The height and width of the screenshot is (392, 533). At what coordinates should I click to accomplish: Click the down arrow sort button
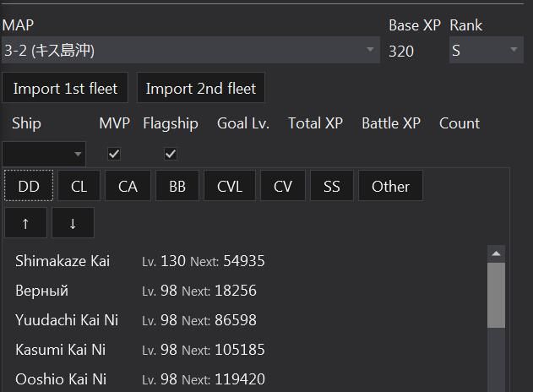coord(73,223)
